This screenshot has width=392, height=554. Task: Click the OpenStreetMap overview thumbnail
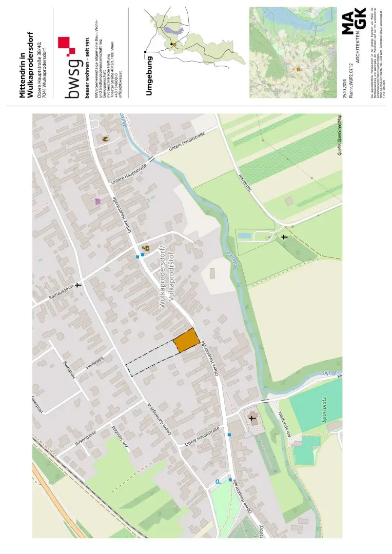click(293, 52)
